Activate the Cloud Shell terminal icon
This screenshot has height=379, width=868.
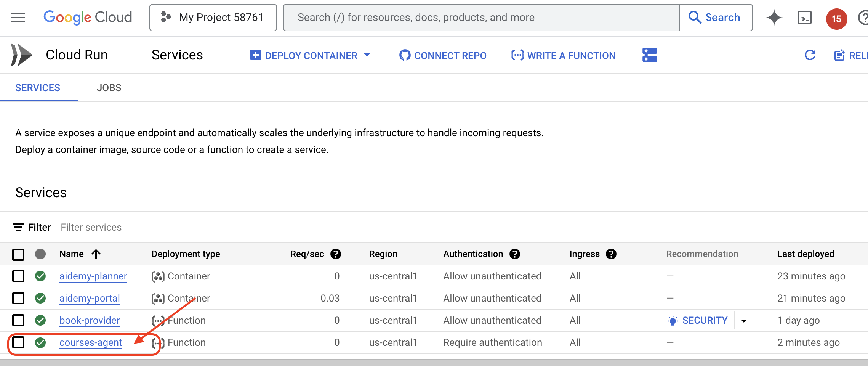(x=804, y=18)
